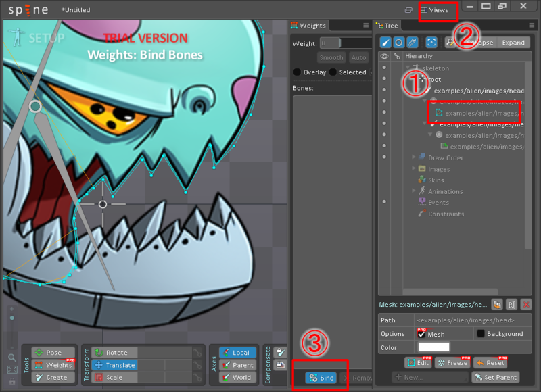Image resolution: width=541 pixels, height=392 pixels.
Task: Expand the Images tree node
Action: tap(414, 168)
